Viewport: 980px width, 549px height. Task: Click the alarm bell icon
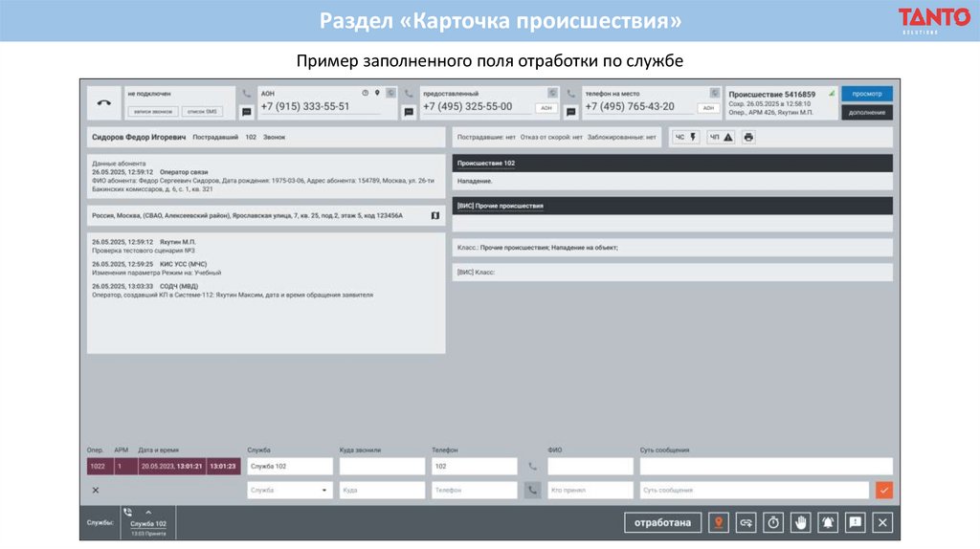pos(828,523)
